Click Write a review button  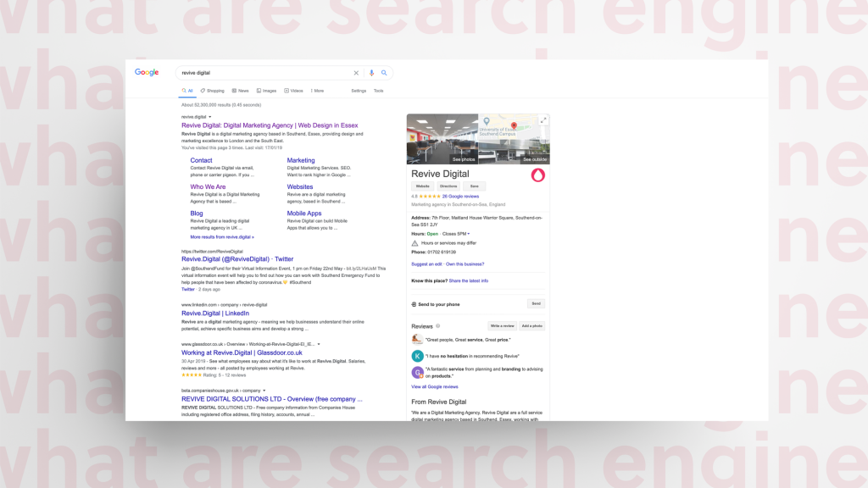click(x=502, y=326)
